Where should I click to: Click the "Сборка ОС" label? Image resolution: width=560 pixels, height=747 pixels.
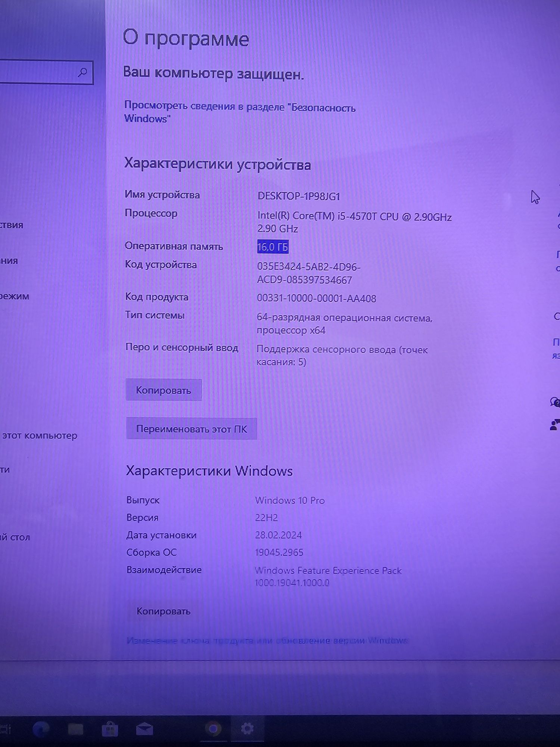[x=151, y=552]
